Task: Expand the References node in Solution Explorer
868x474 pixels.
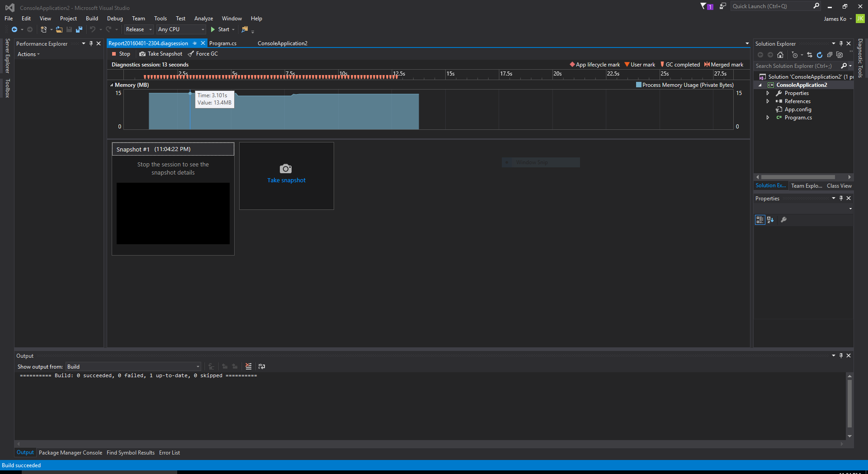Action: click(769, 101)
